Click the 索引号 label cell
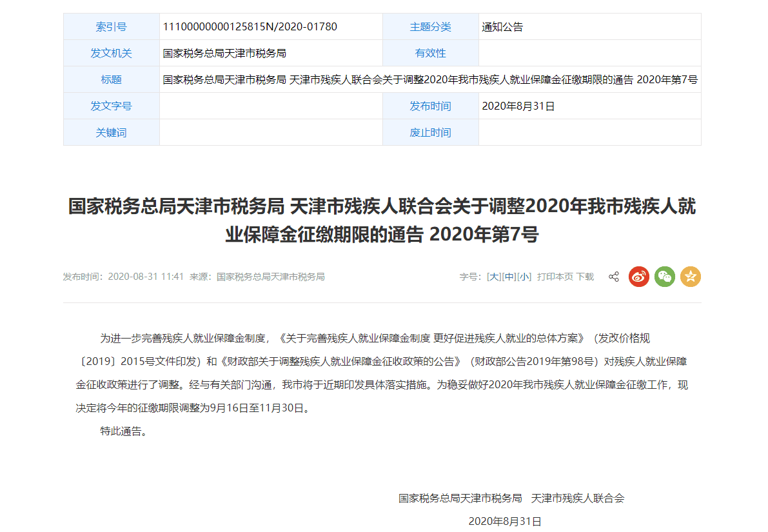 point(111,27)
